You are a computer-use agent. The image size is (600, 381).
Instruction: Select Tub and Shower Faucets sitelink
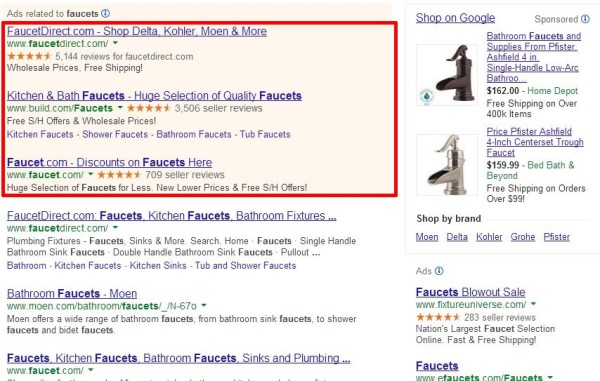coord(245,265)
